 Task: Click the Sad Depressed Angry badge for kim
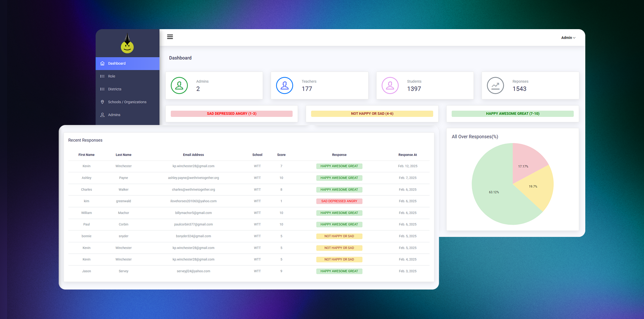pos(339,201)
